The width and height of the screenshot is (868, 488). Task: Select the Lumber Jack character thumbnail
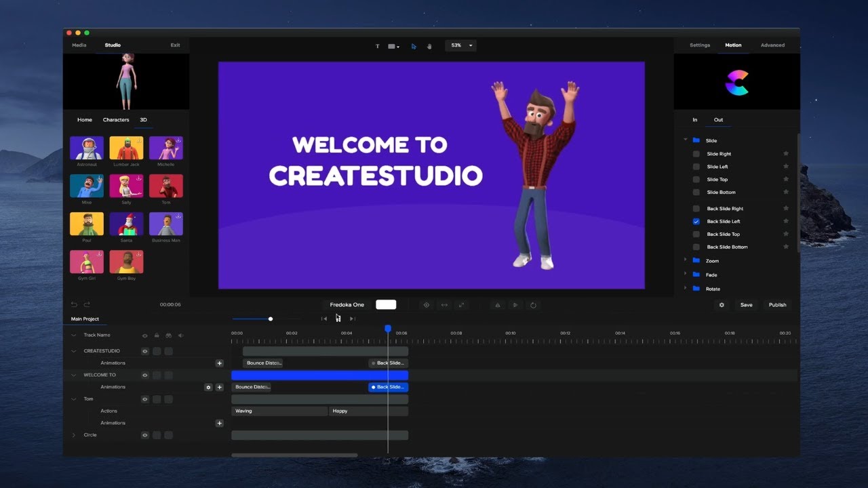click(x=126, y=148)
